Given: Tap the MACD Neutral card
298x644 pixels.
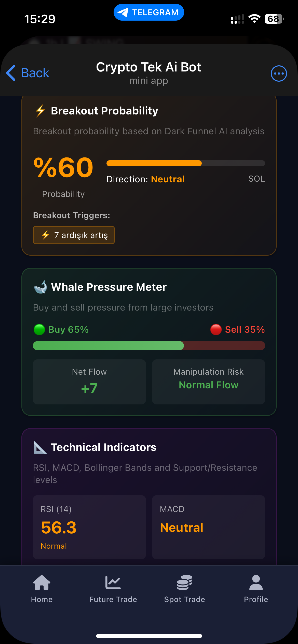Looking at the screenshot, I should 209,527.
